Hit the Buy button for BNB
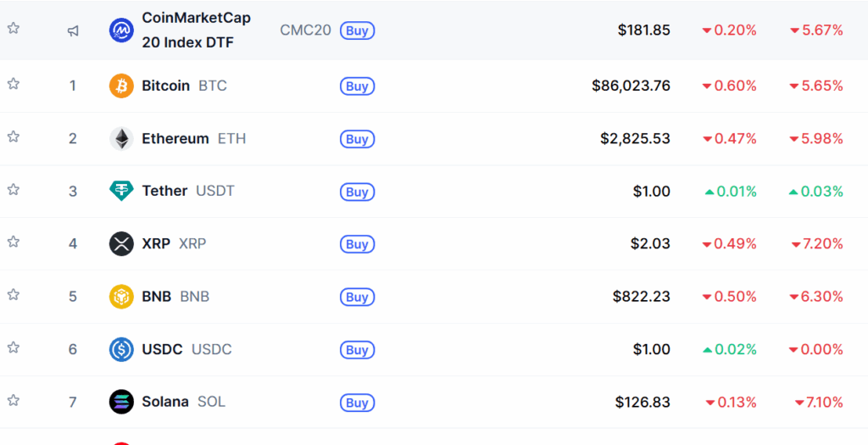868x445 pixels. [x=357, y=298]
